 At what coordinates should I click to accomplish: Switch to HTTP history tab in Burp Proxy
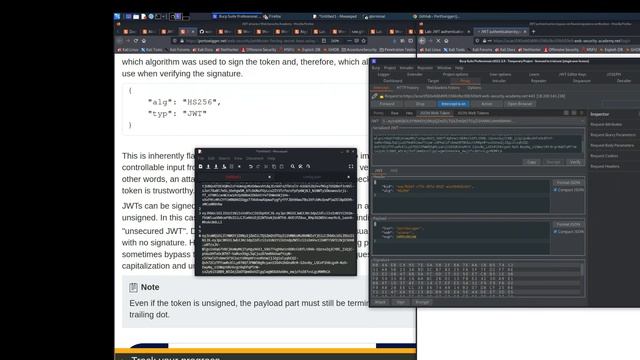407,88
